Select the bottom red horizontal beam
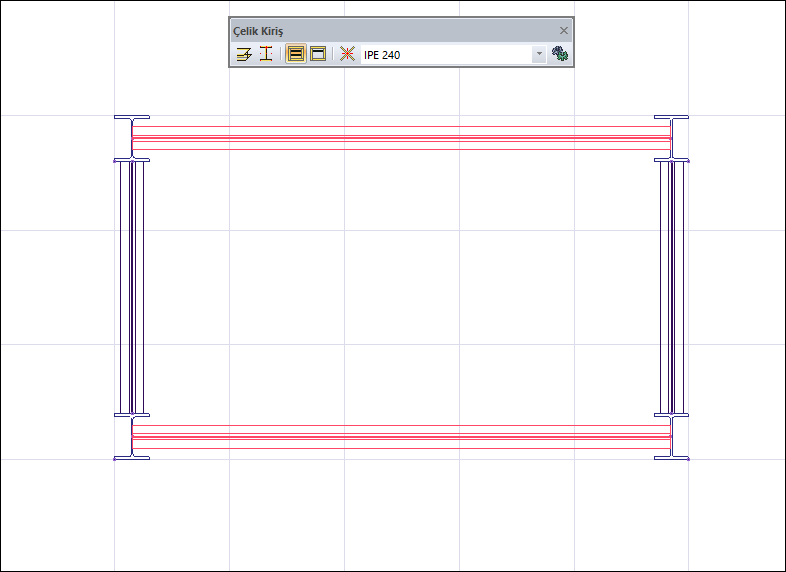This screenshot has height=572, width=786. click(402, 437)
